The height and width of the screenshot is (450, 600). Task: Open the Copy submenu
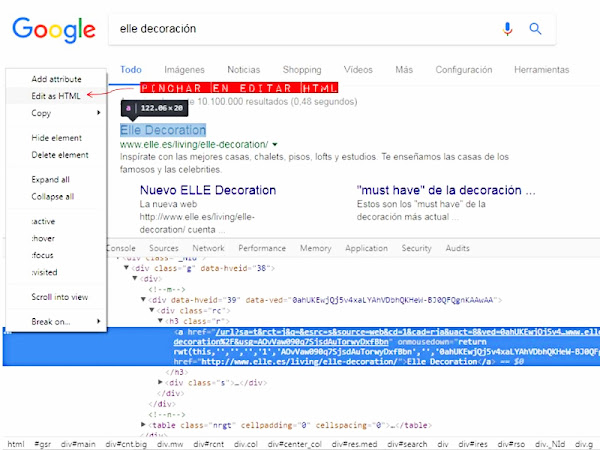click(x=56, y=113)
